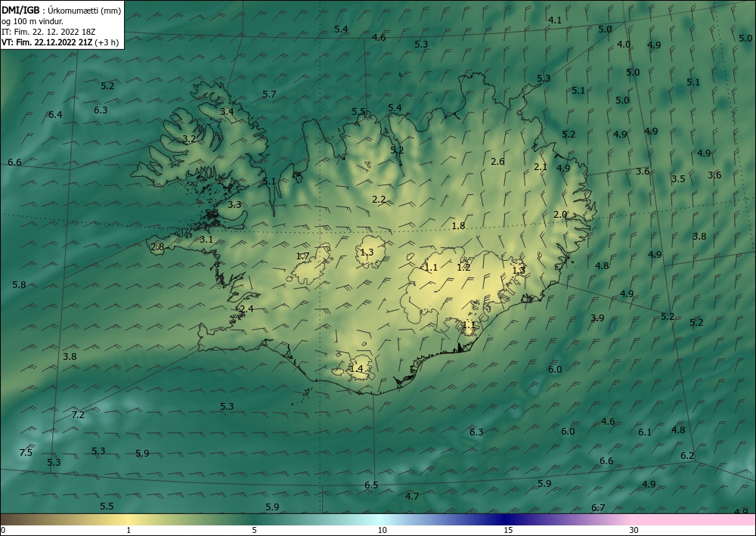Click the '5.8' value on the map
756x536 pixels.
click(19, 284)
